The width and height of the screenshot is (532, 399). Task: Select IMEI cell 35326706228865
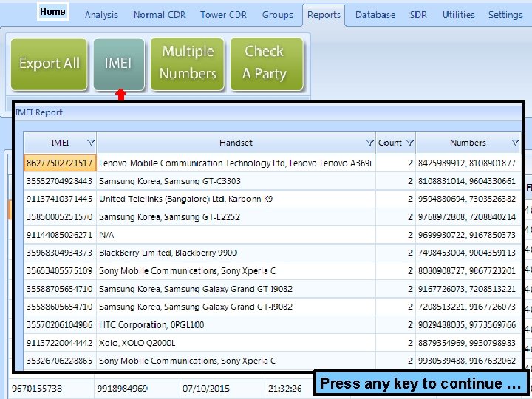pyautogui.click(x=60, y=361)
